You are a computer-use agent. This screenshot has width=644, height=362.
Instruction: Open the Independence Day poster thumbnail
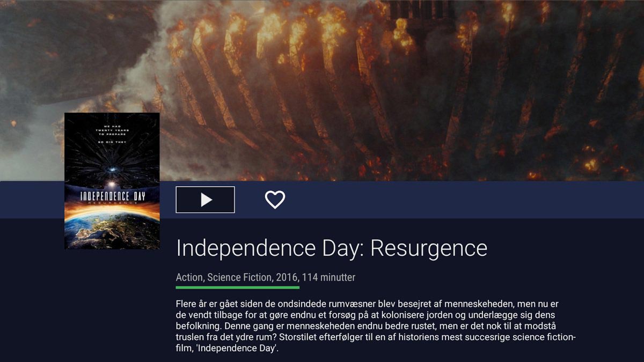tap(112, 181)
